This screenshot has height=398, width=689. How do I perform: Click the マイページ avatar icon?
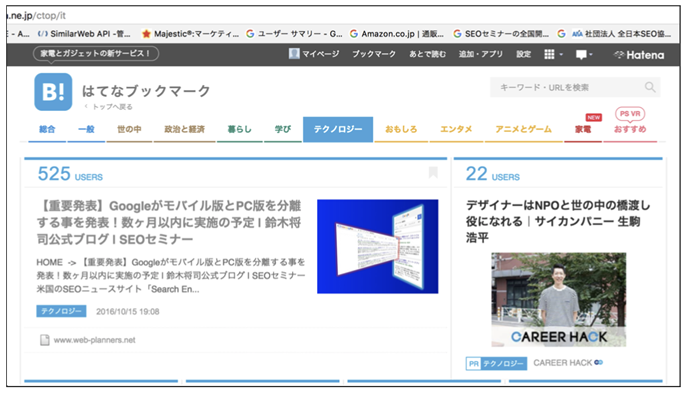[294, 54]
